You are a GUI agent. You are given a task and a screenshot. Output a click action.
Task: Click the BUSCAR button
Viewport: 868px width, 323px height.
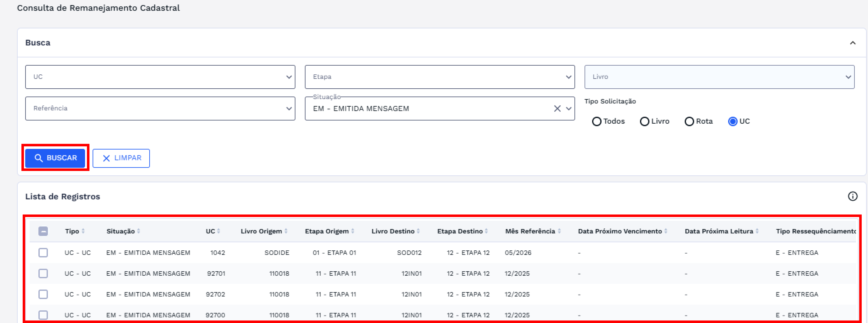(55, 158)
